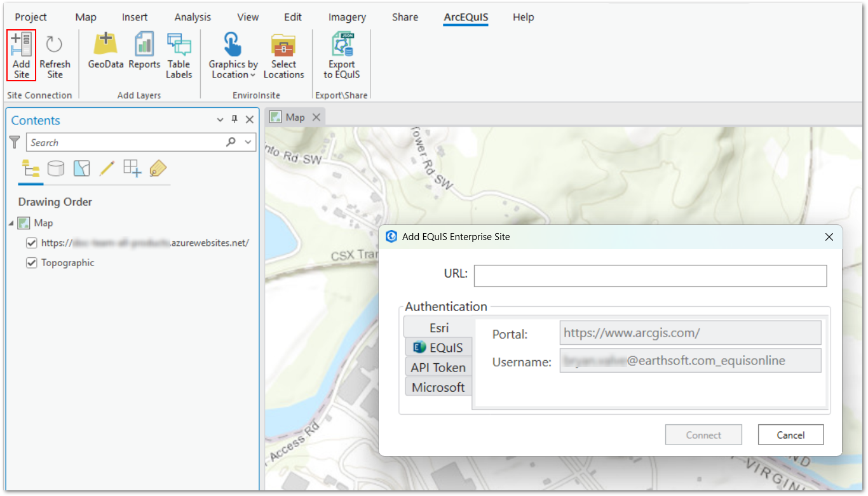The height and width of the screenshot is (496, 868).
Task: Switch to the Imagery ribbon tab
Action: pyautogui.click(x=347, y=17)
